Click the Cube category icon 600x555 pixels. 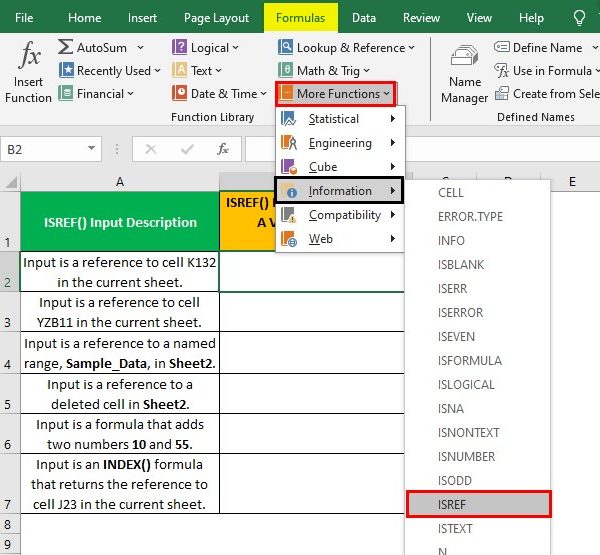coord(289,166)
